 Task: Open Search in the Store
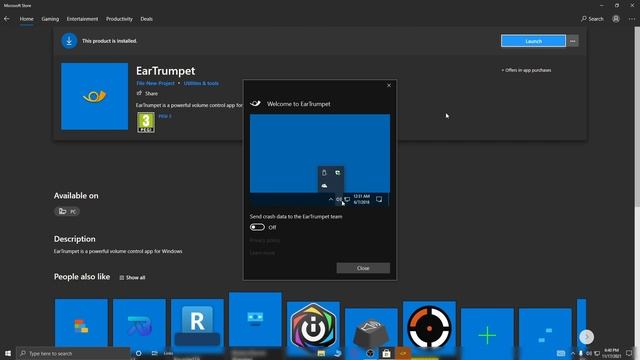click(592, 19)
